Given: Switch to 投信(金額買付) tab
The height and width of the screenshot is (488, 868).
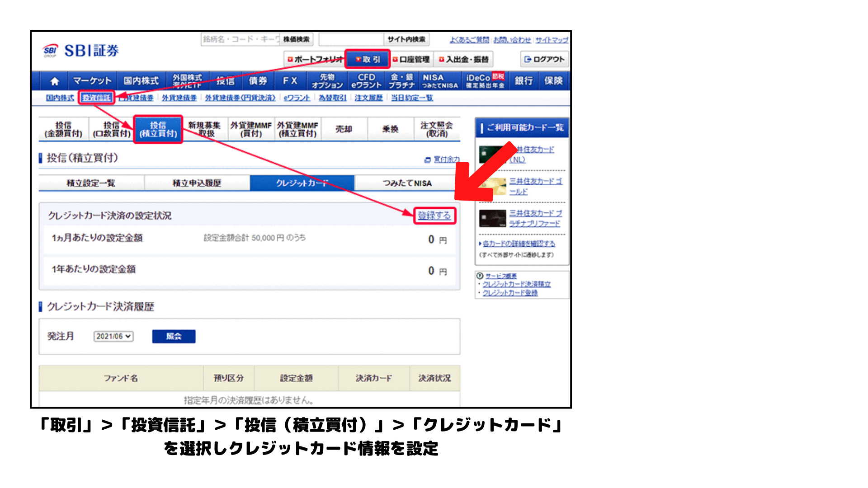Looking at the screenshot, I should pyautogui.click(x=63, y=129).
